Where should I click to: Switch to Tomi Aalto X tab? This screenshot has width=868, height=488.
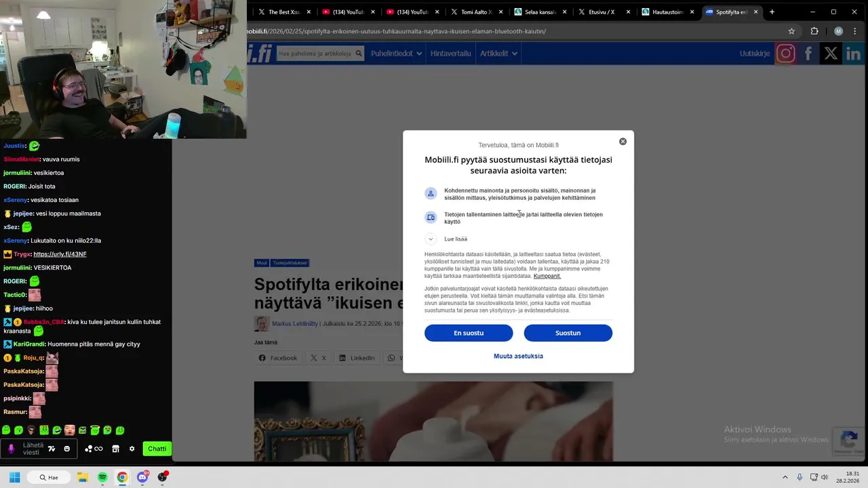(x=475, y=12)
